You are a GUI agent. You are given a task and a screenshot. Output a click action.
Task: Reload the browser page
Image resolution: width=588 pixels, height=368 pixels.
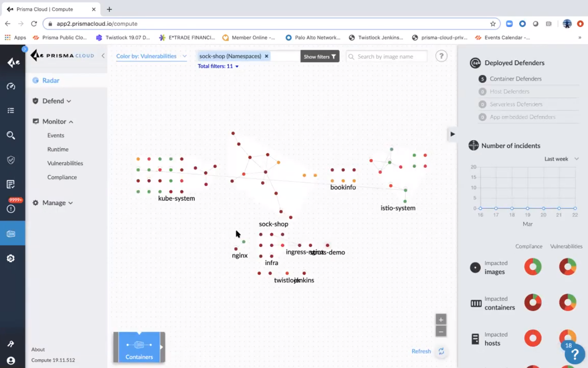[34, 24]
